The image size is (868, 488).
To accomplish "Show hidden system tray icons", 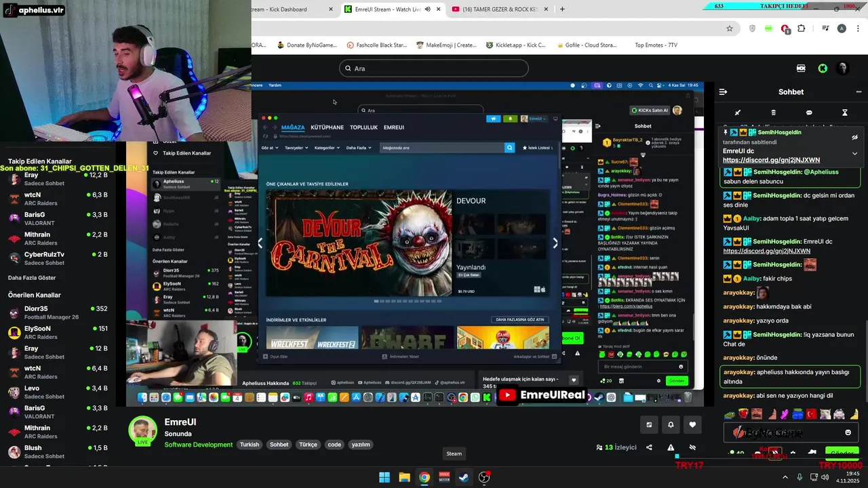I will click(x=785, y=477).
